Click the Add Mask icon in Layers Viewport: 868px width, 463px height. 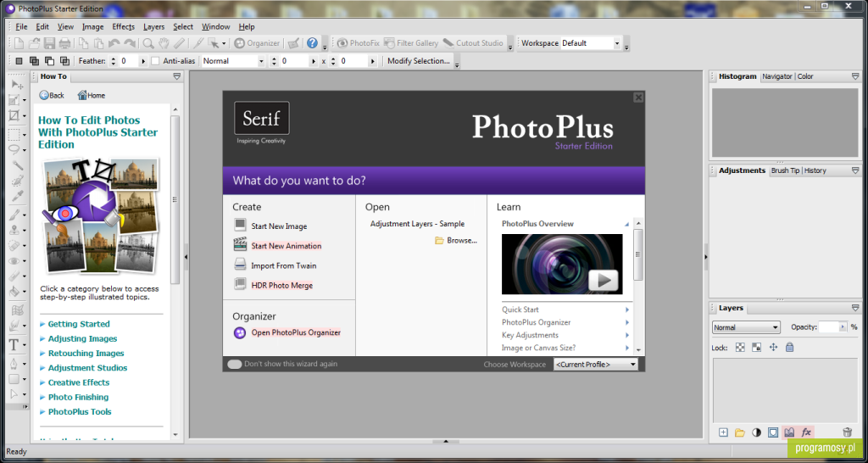point(773,432)
